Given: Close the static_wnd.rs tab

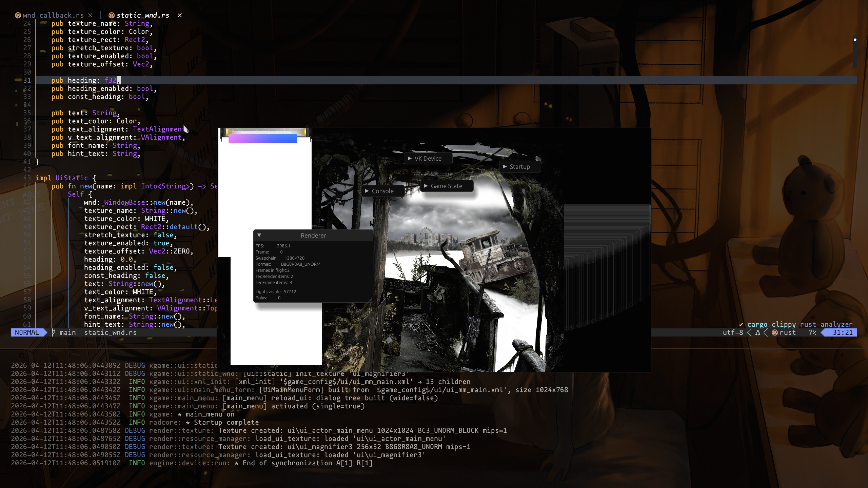Looking at the screenshot, I should point(180,15).
